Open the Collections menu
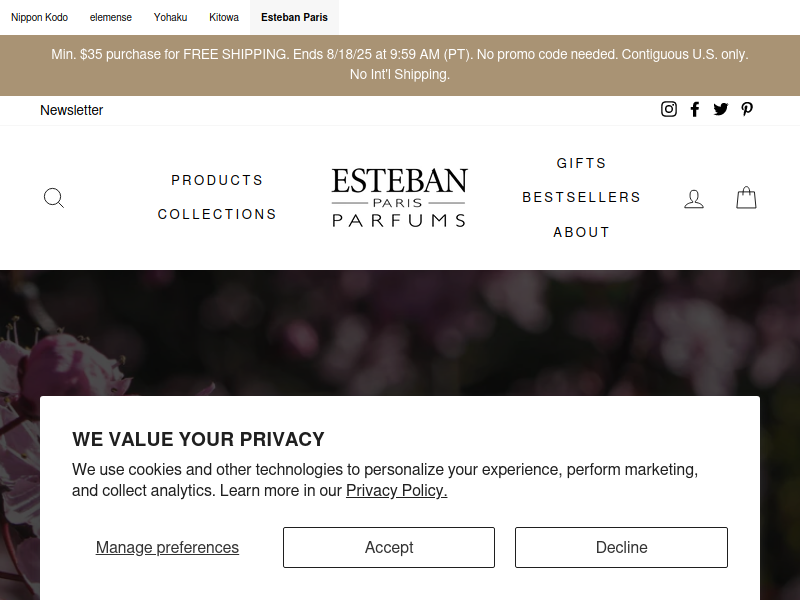This screenshot has height=600, width=800. coord(217,214)
